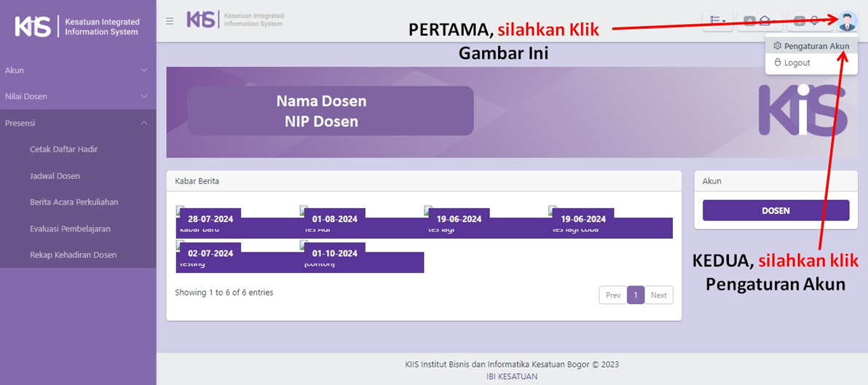Go to Berita Acara Perkuliahan
The image size is (868, 385).
(74, 202)
